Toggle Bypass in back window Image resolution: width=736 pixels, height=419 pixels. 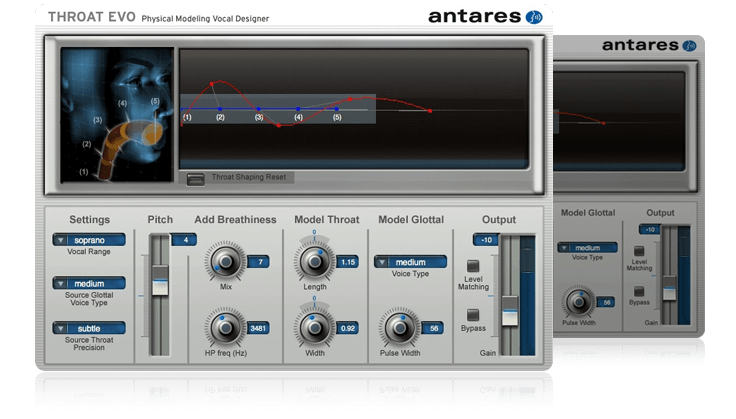(639, 291)
